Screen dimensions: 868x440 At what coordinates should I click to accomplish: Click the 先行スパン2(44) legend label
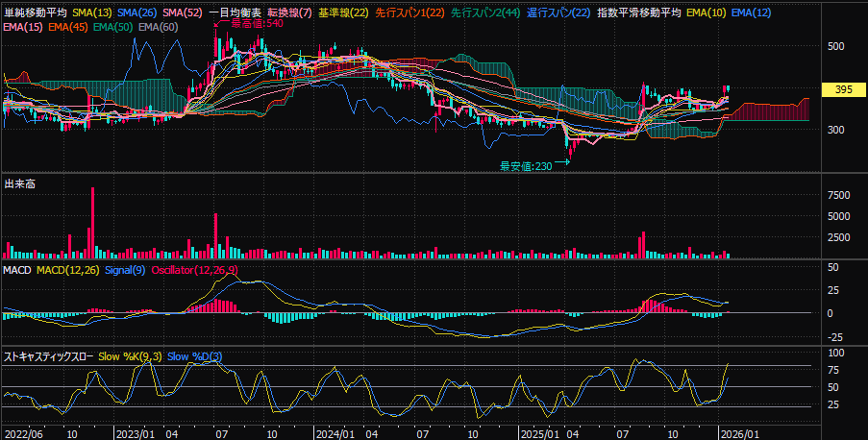click(x=487, y=12)
